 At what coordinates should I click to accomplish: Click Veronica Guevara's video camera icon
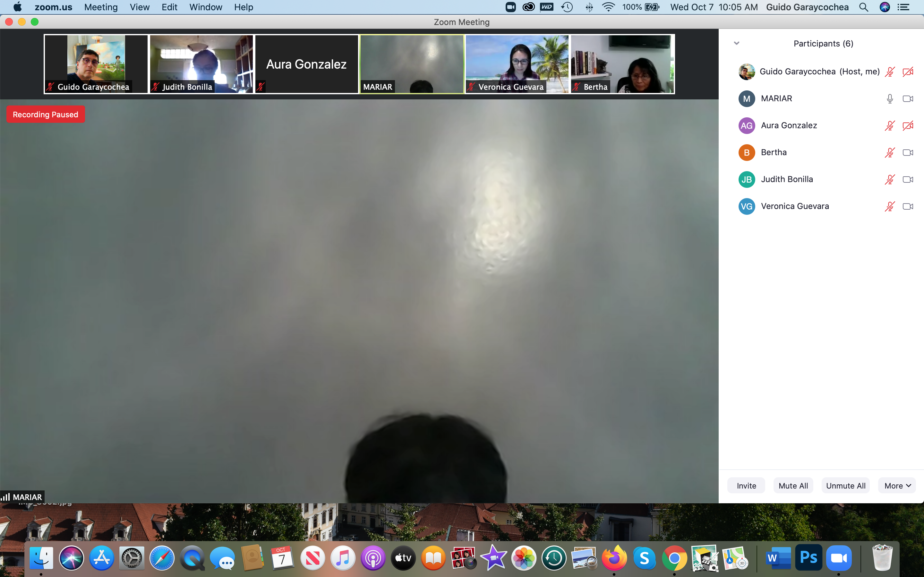click(x=908, y=206)
